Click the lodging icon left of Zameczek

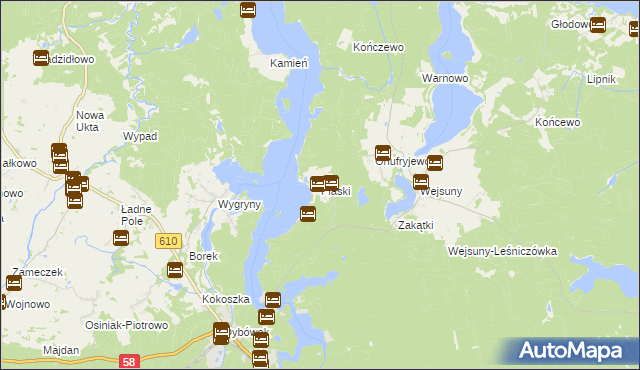pyautogui.click(x=14, y=283)
